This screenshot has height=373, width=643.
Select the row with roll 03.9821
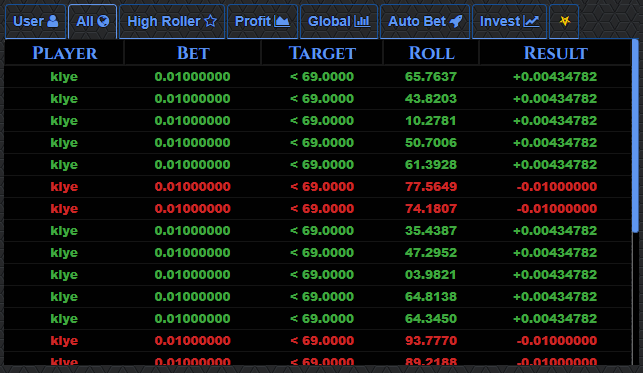pos(318,274)
